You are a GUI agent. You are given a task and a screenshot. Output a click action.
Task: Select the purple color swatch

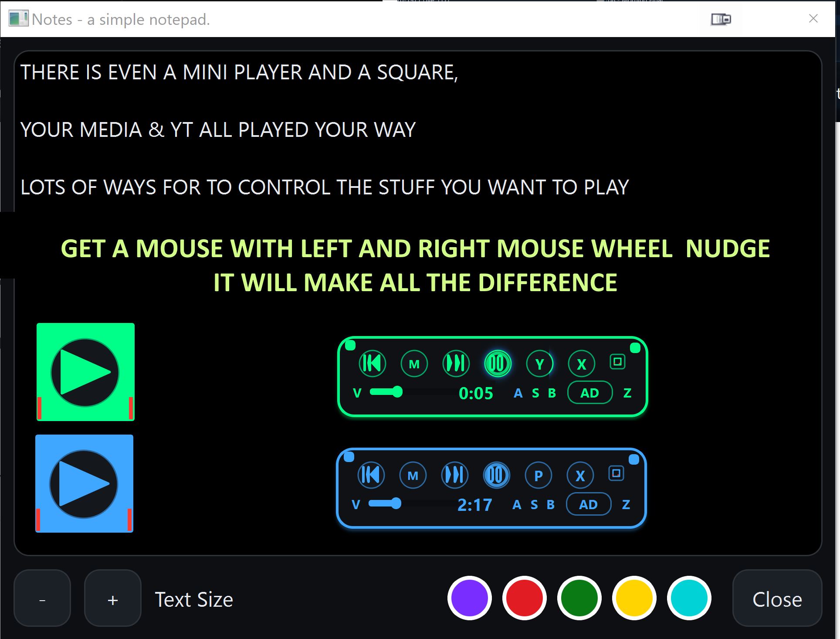tap(469, 598)
